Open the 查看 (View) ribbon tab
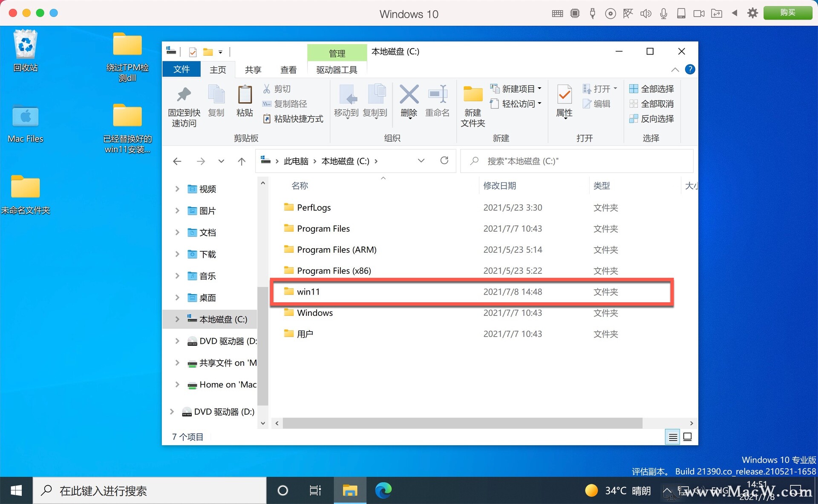This screenshot has height=504, width=818. (288, 69)
